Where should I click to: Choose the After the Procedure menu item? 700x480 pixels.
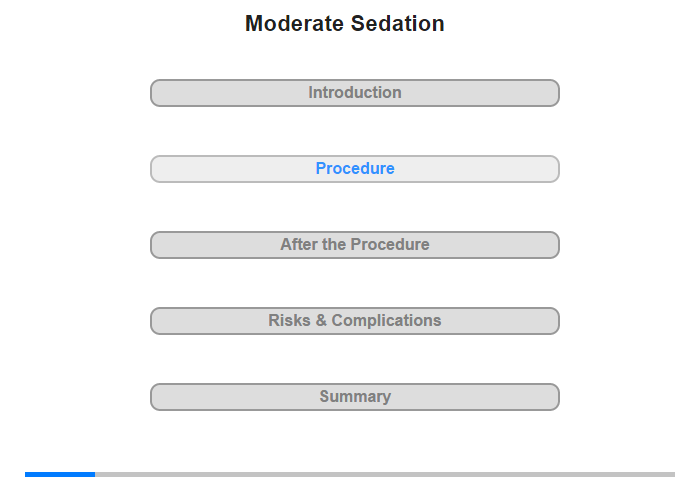[355, 245]
